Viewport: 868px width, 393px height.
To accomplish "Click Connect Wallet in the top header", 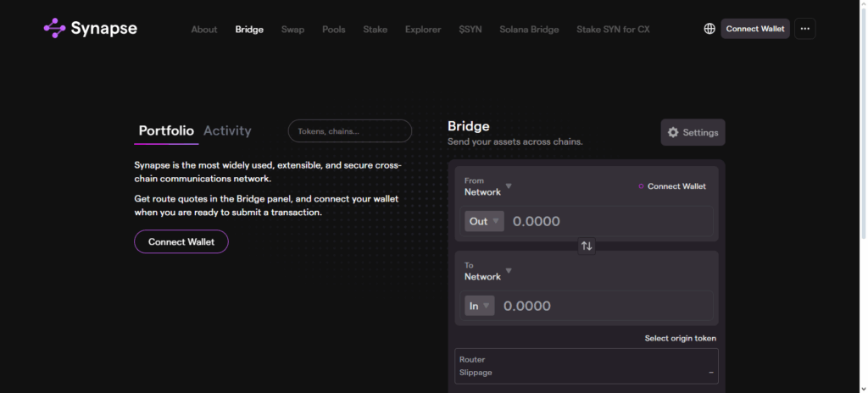I will click(754, 29).
